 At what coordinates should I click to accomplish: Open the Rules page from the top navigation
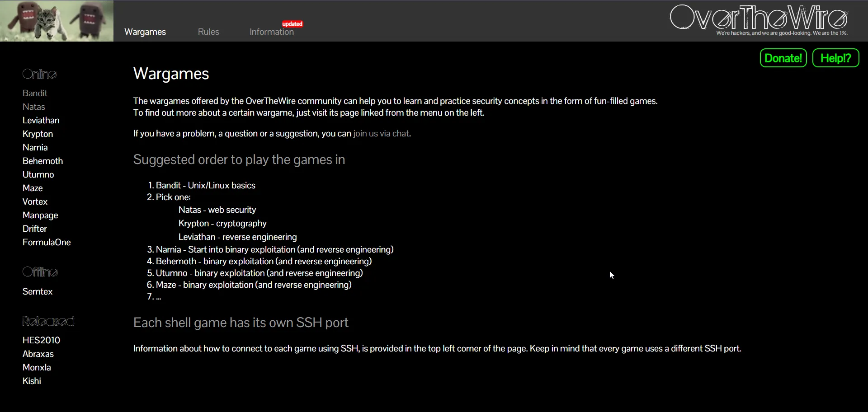[x=208, y=32]
